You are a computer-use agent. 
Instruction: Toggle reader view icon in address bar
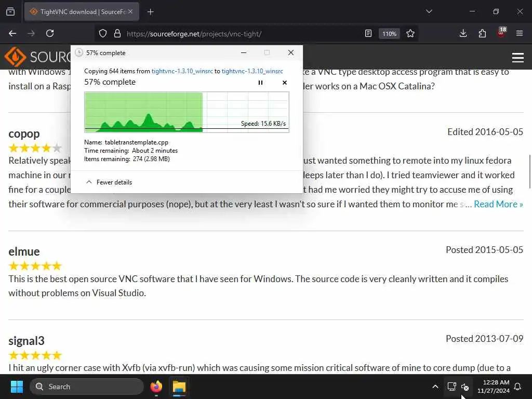click(x=368, y=34)
